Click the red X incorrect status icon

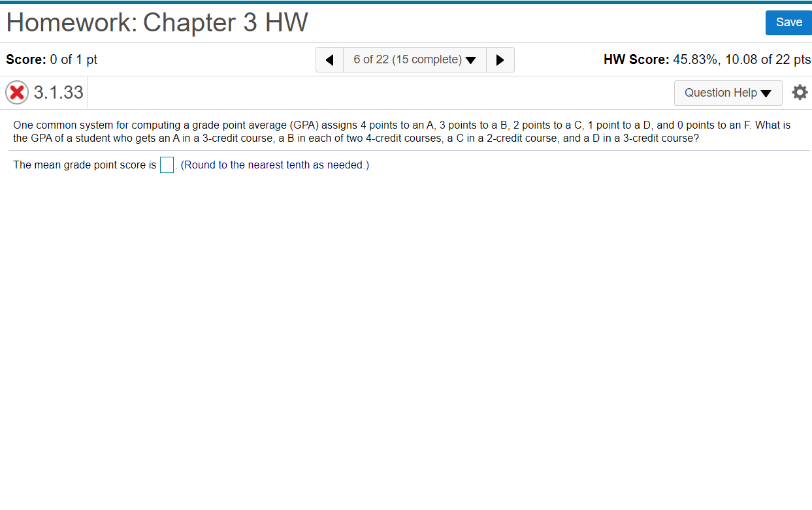pyautogui.click(x=17, y=93)
